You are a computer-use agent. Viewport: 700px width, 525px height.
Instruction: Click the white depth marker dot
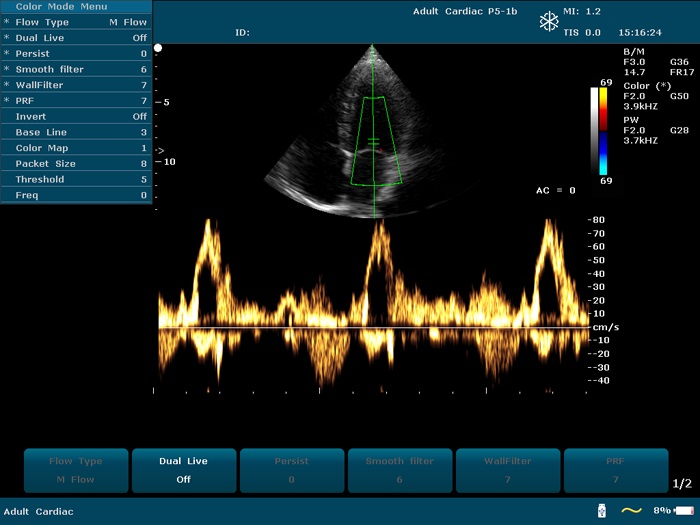158,48
